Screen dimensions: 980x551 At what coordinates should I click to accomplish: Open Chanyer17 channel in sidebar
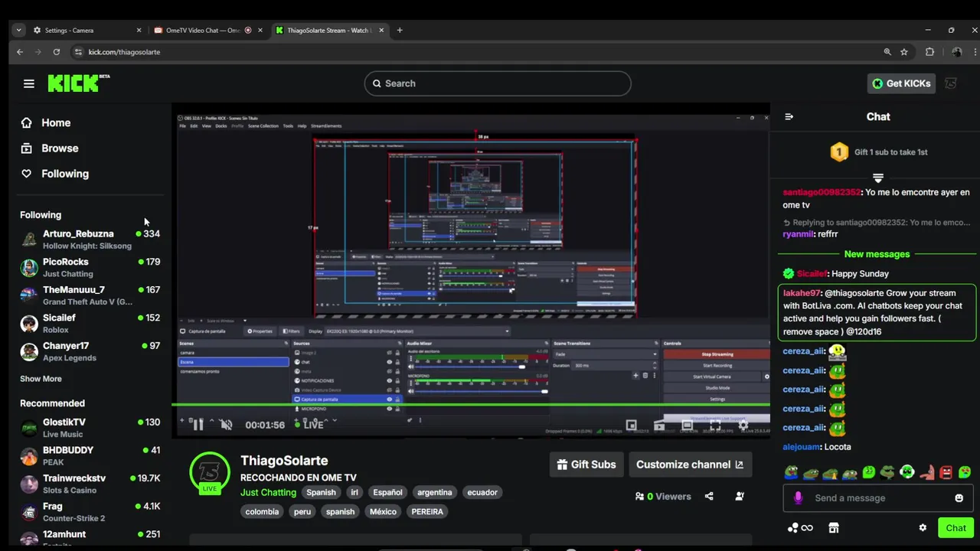tap(90, 351)
